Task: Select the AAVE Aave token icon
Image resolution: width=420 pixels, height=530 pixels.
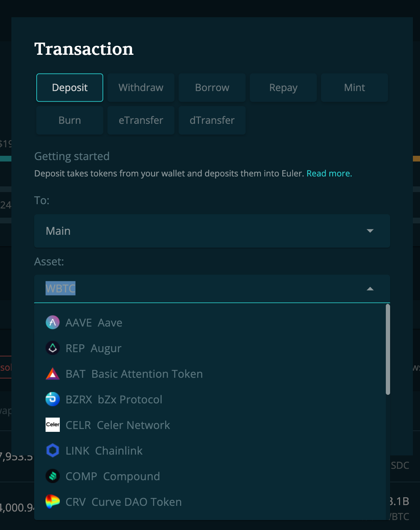Action: 52,323
